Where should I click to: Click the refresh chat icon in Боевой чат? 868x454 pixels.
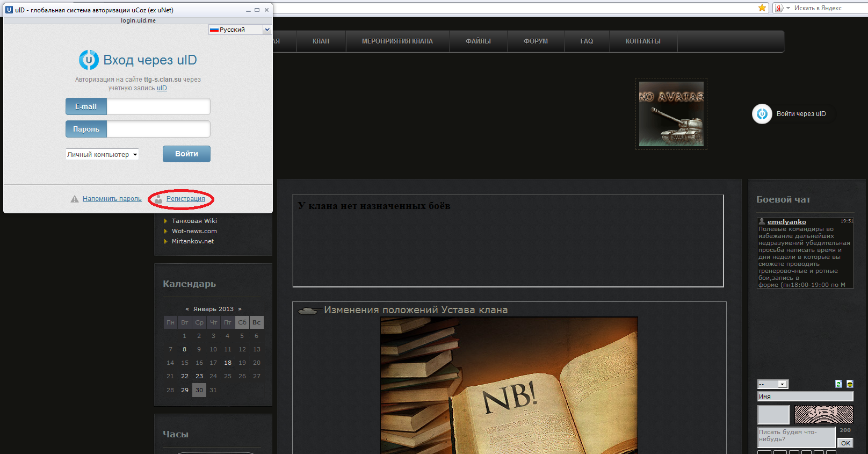(838, 384)
